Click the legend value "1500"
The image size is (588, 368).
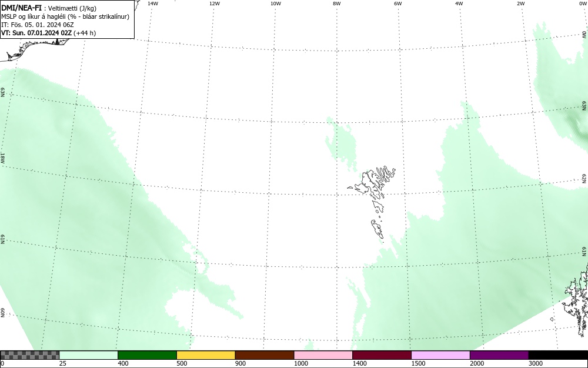418,363
